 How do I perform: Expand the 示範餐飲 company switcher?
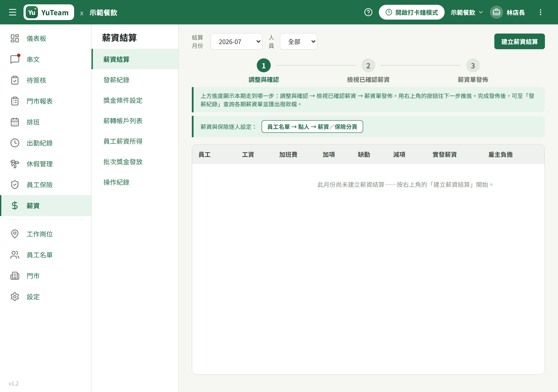467,12
